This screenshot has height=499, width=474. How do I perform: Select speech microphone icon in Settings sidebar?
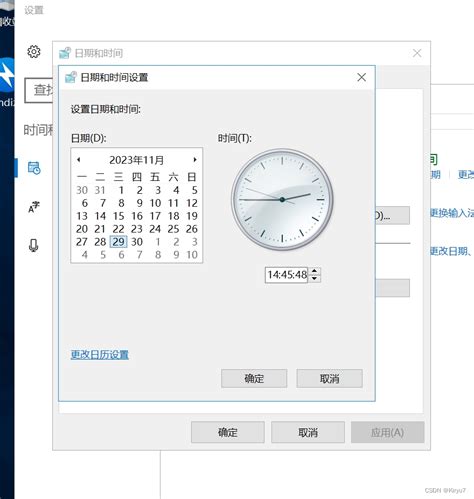point(33,246)
